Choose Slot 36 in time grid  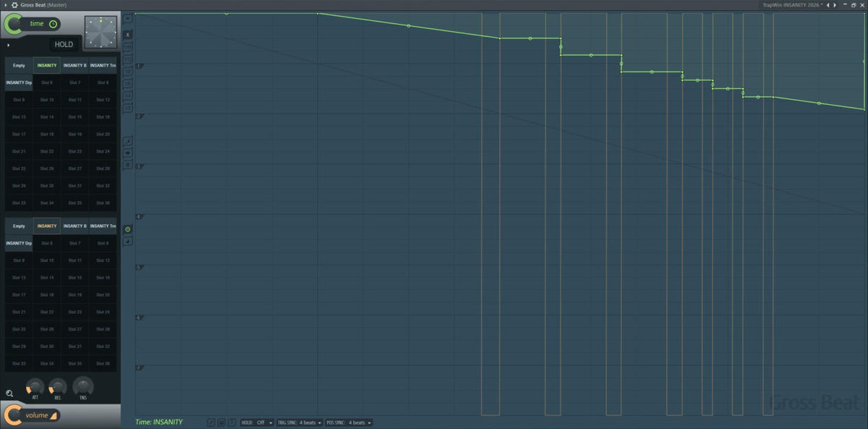pos(103,203)
